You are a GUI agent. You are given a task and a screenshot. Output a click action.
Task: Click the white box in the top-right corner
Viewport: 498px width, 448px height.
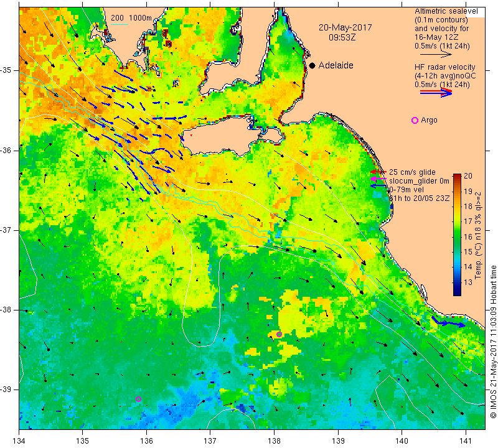(x=476, y=12)
